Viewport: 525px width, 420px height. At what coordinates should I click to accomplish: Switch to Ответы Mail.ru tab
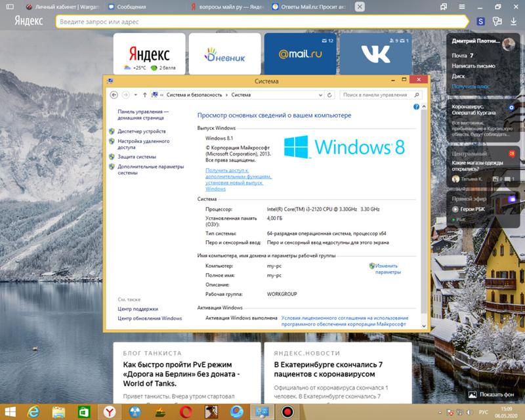(308, 7)
